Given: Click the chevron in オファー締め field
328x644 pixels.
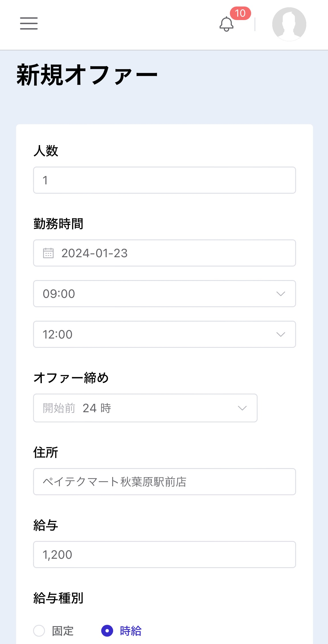Looking at the screenshot, I should [x=242, y=408].
